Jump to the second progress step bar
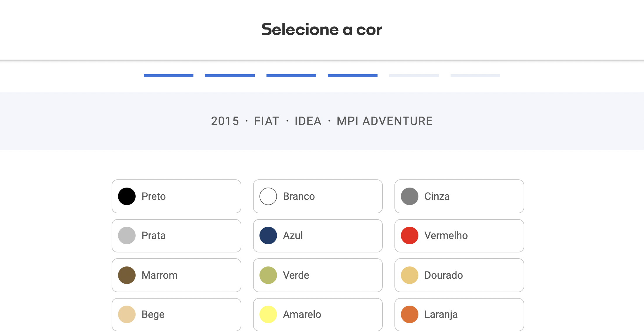The width and height of the screenshot is (644, 336). pyautogui.click(x=230, y=76)
